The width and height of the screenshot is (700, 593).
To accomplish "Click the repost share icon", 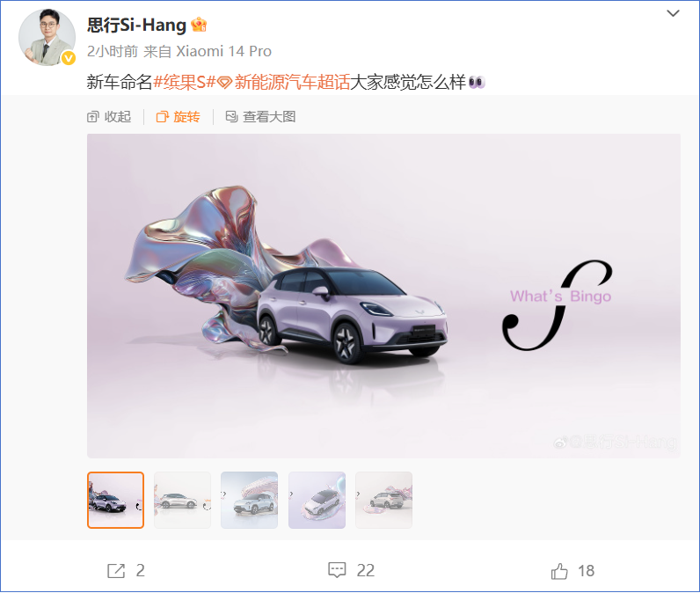I will tap(116, 571).
